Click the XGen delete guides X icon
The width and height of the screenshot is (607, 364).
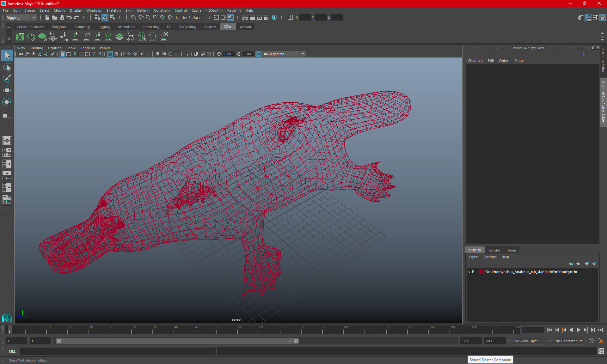click(164, 37)
